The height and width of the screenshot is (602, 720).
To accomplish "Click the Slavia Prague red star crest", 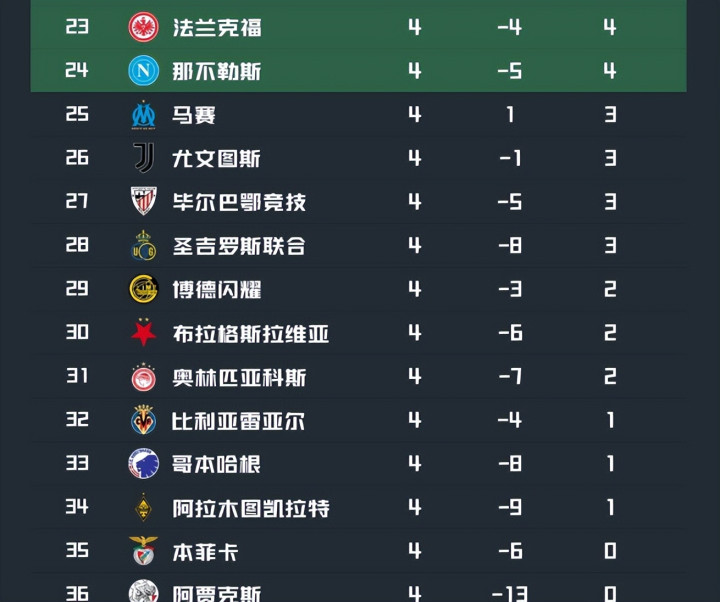I will (x=144, y=333).
